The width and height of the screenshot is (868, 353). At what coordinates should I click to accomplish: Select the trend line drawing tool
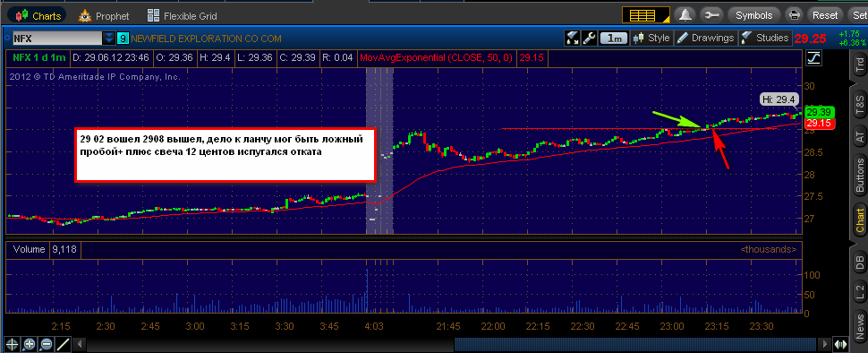click(x=64, y=344)
